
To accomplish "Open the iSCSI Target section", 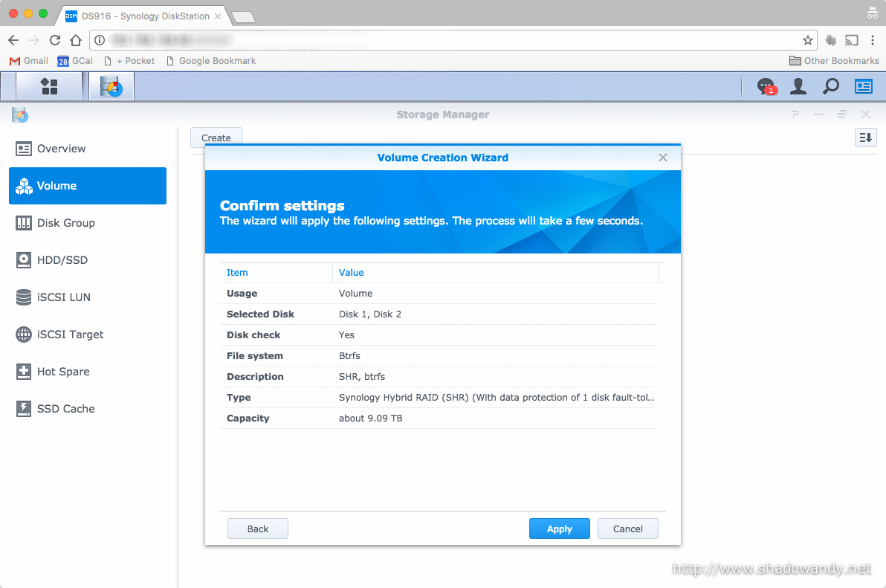I will [88, 335].
